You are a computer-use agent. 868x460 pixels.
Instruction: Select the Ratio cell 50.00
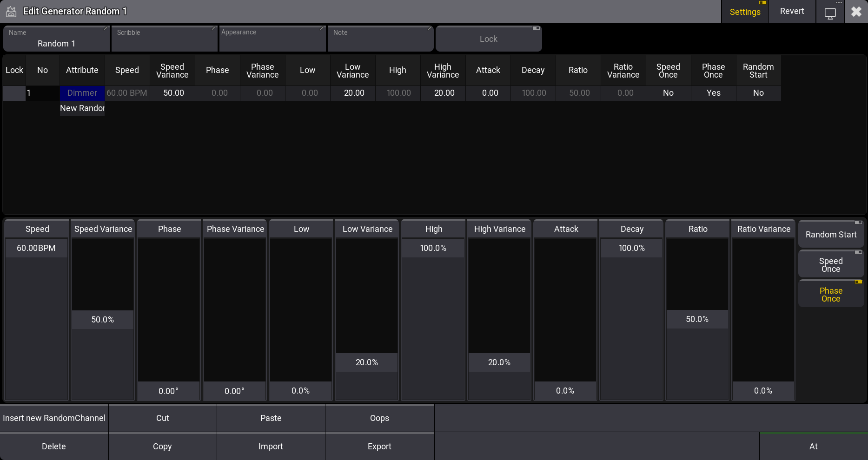coord(578,93)
